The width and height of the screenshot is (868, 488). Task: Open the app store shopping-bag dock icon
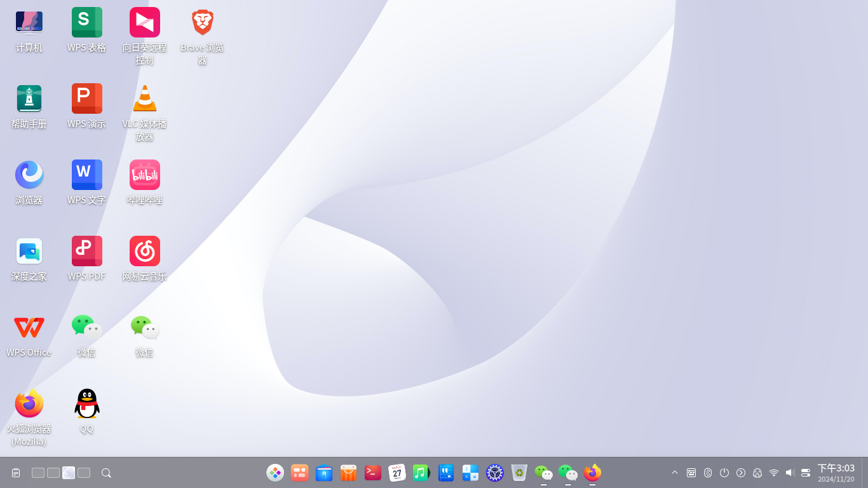(x=348, y=473)
